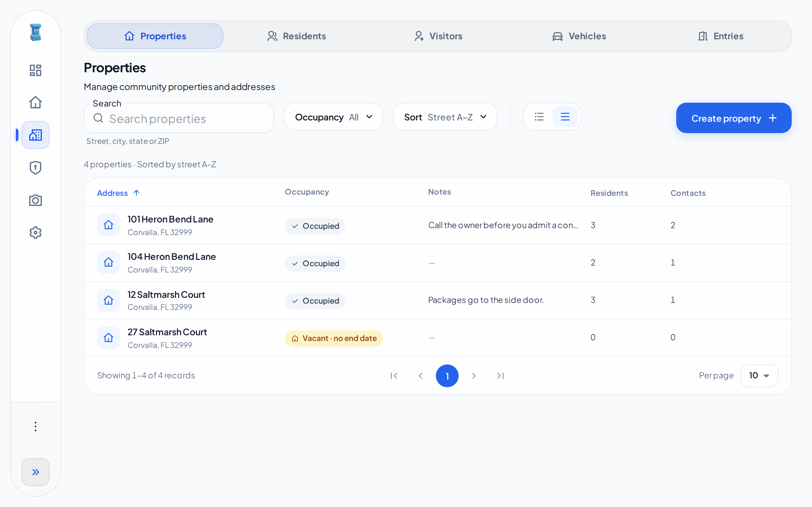Open 101 Heron Bend Lane property
The image size is (812, 507).
170,219
